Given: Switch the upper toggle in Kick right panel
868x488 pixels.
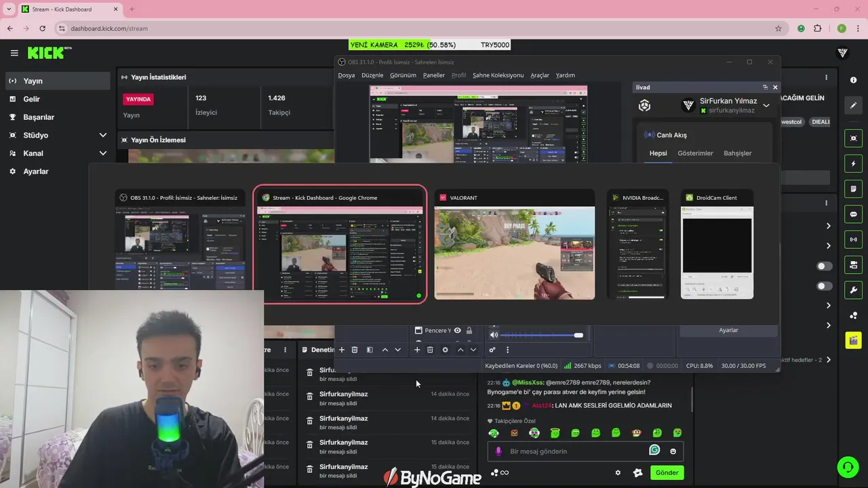Looking at the screenshot, I should [824, 266].
